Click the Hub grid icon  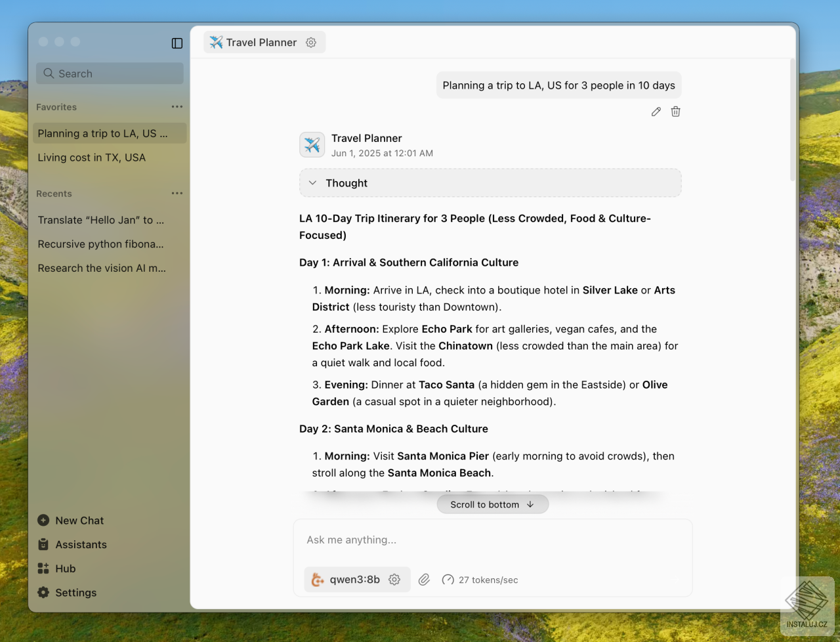point(43,568)
